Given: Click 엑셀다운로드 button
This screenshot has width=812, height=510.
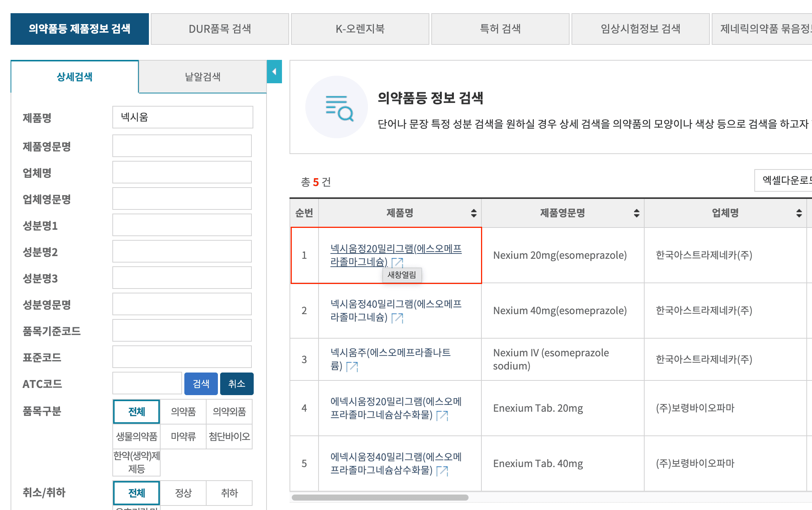Looking at the screenshot, I should (783, 180).
